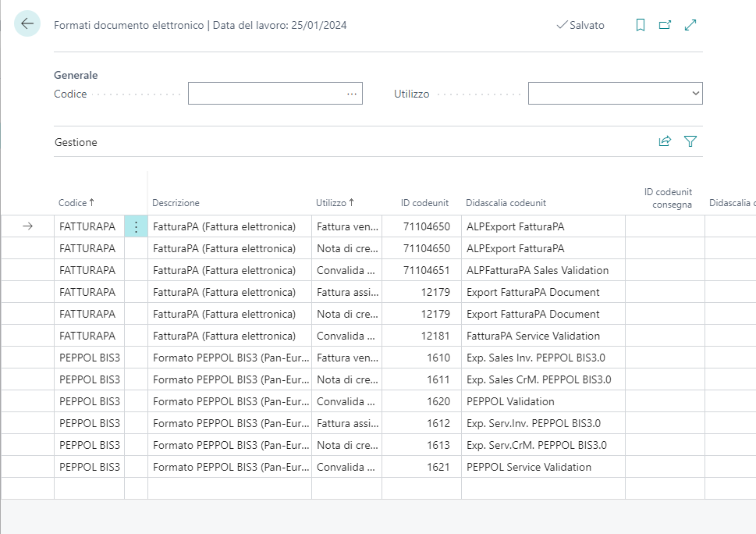The height and width of the screenshot is (534, 756).
Task: Open the Gestione menu
Action: [76, 143]
